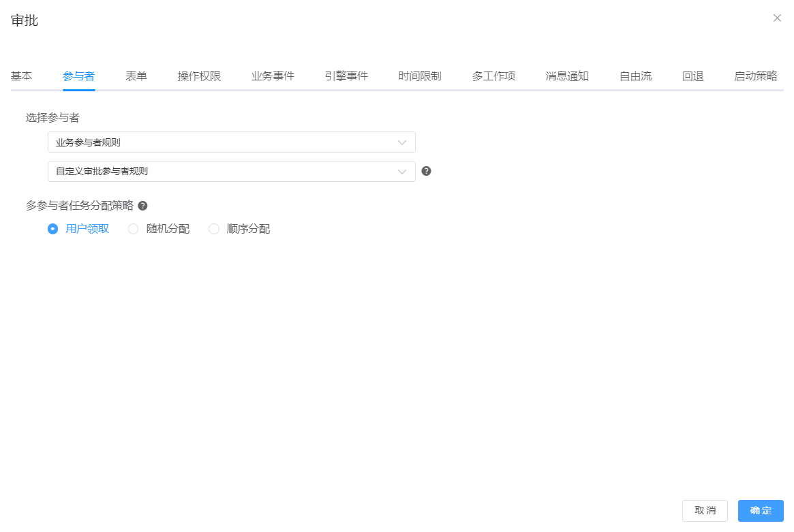Switch to the 基本 tab

click(x=21, y=76)
